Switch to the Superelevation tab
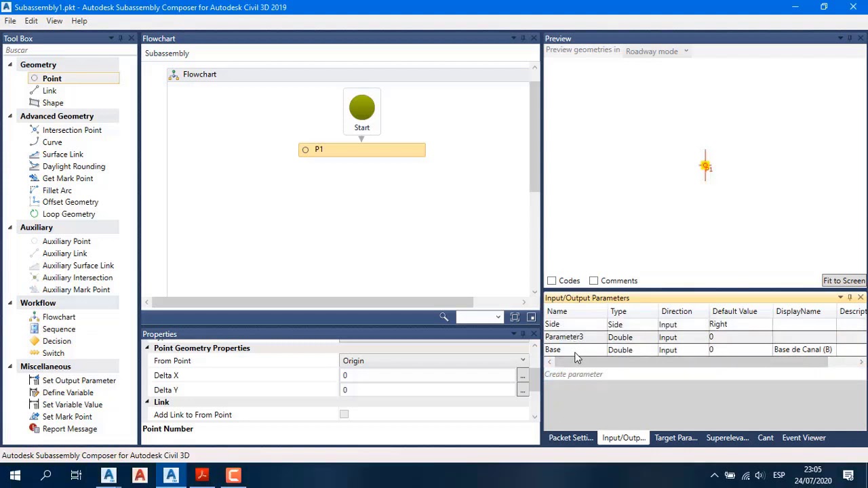Viewport: 868px width, 488px height. point(728,438)
